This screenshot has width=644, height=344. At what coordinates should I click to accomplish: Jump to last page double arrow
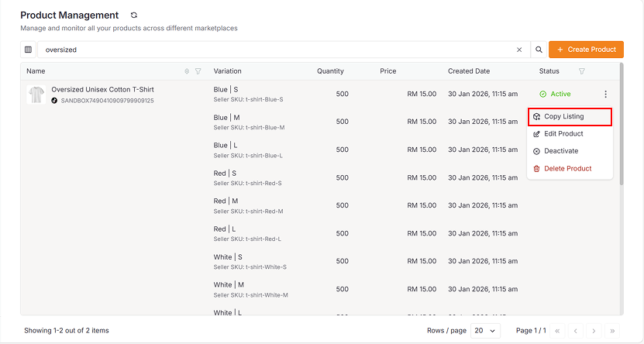coord(612,331)
